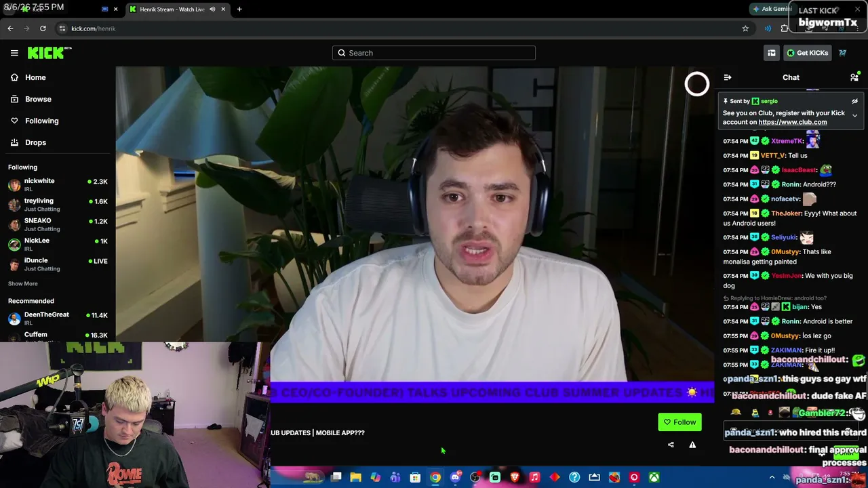Open the theatre/layout mode icon beside Get KICKs
The height and width of the screenshot is (488, 868).
[x=772, y=53]
